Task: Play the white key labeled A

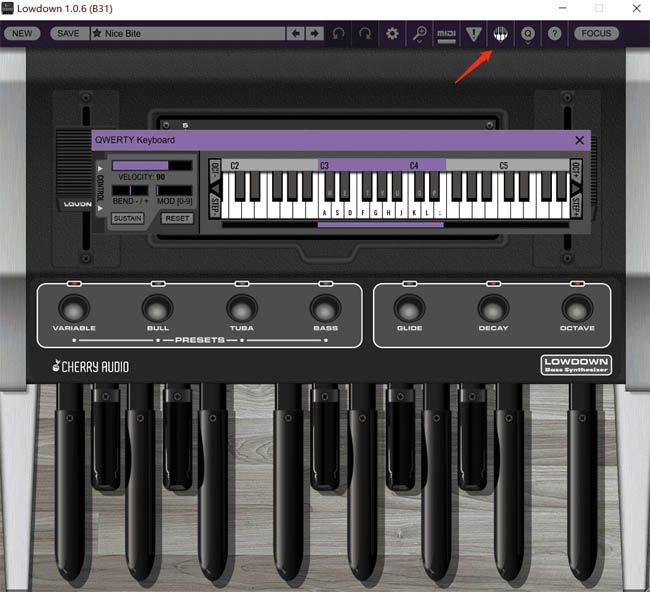Action: coord(324,212)
